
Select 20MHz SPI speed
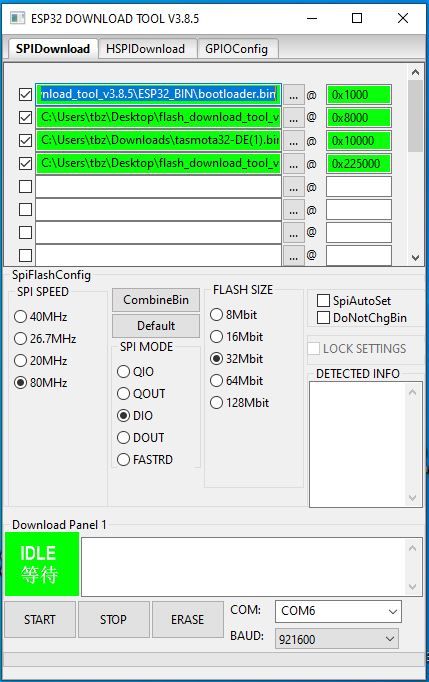[40, 361]
